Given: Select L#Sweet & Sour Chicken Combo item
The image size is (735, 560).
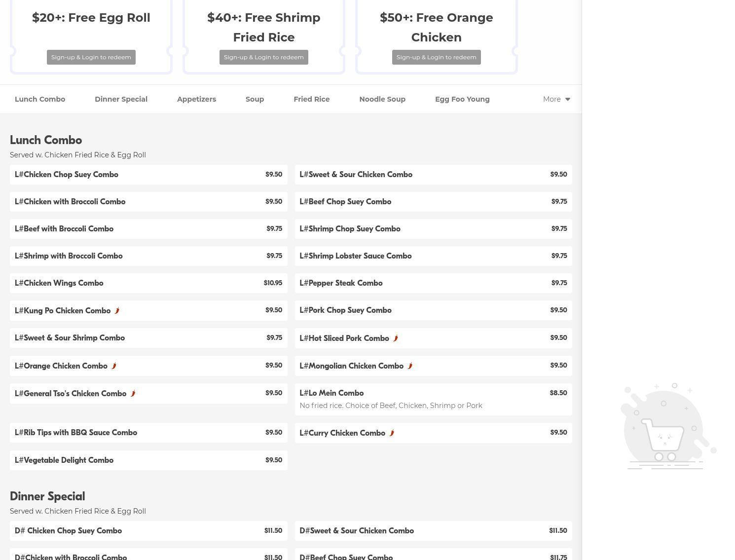Looking at the screenshot, I should (x=434, y=175).
